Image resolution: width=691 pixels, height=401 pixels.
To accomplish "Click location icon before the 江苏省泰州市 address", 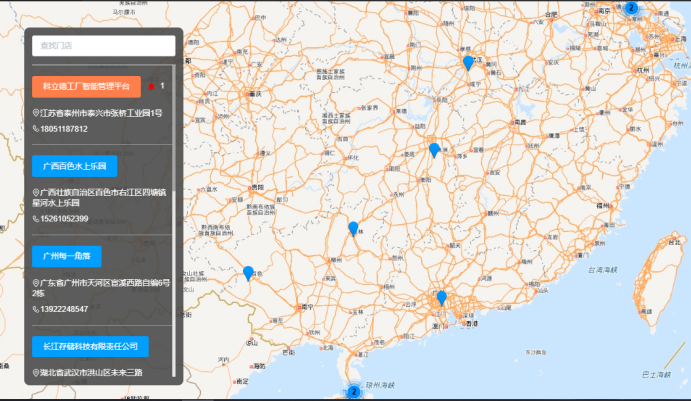I will click(x=36, y=114).
